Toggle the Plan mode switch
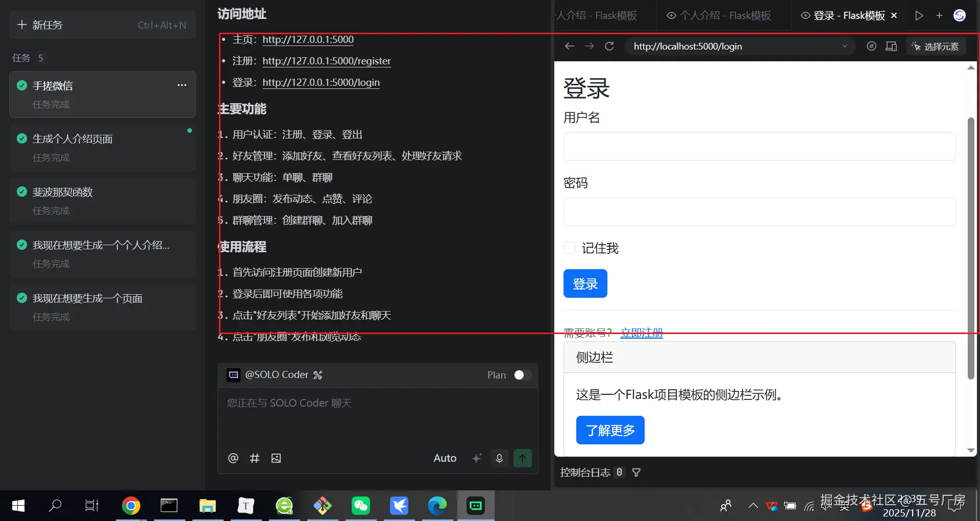This screenshot has width=980, height=521. 523,375
